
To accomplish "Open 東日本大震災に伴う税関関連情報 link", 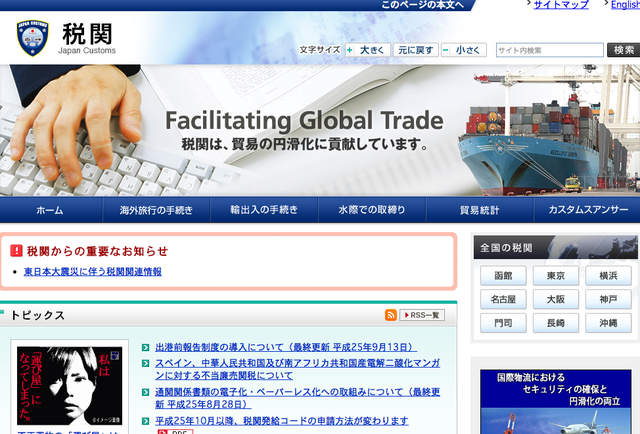I will pyautogui.click(x=93, y=272).
